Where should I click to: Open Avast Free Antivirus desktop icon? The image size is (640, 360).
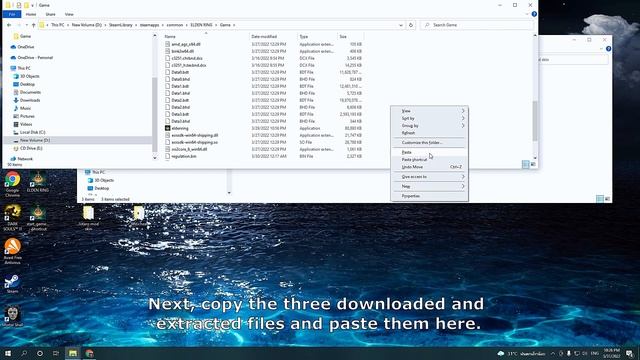point(13,251)
